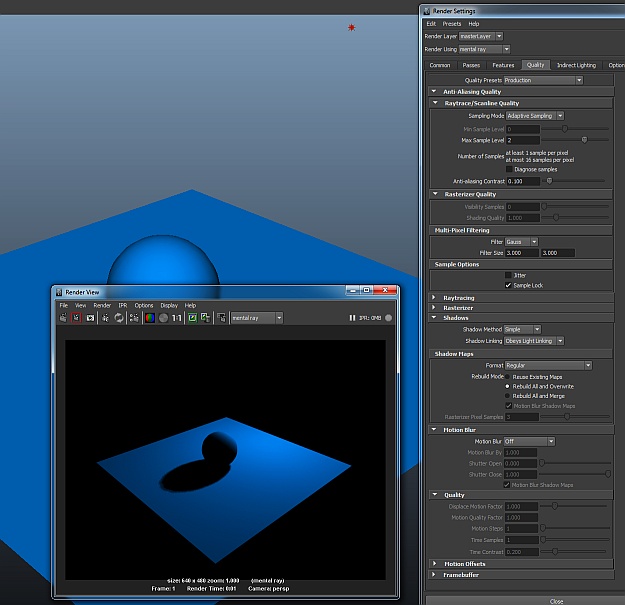
Task: Open the Render menu in Render View
Action: point(102,305)
